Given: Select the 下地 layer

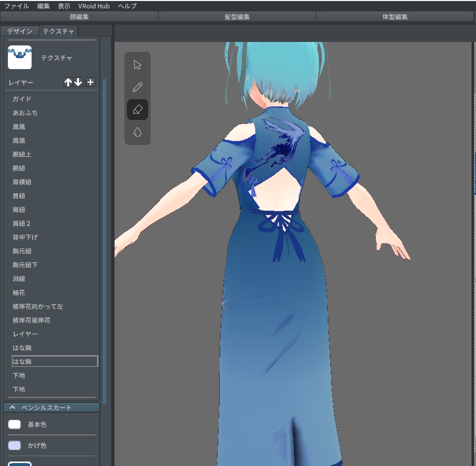Looking at the screenshot, I should 20,375.
